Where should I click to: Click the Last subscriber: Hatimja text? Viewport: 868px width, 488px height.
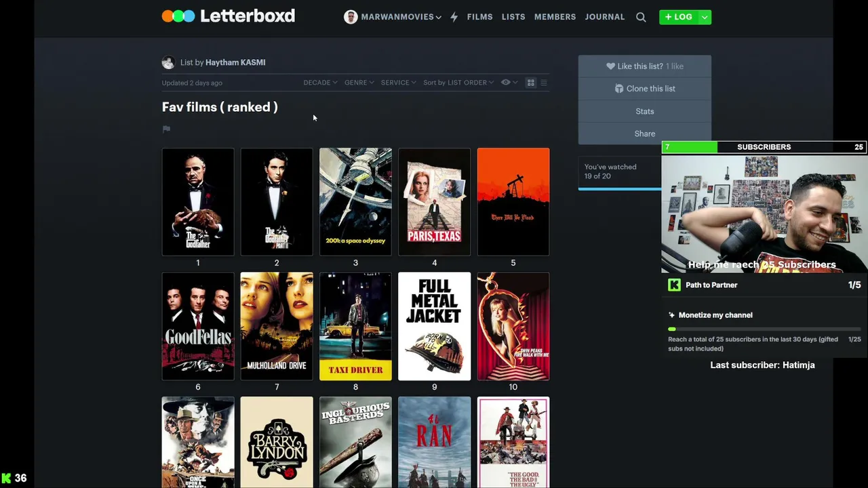tap(762, 365)
